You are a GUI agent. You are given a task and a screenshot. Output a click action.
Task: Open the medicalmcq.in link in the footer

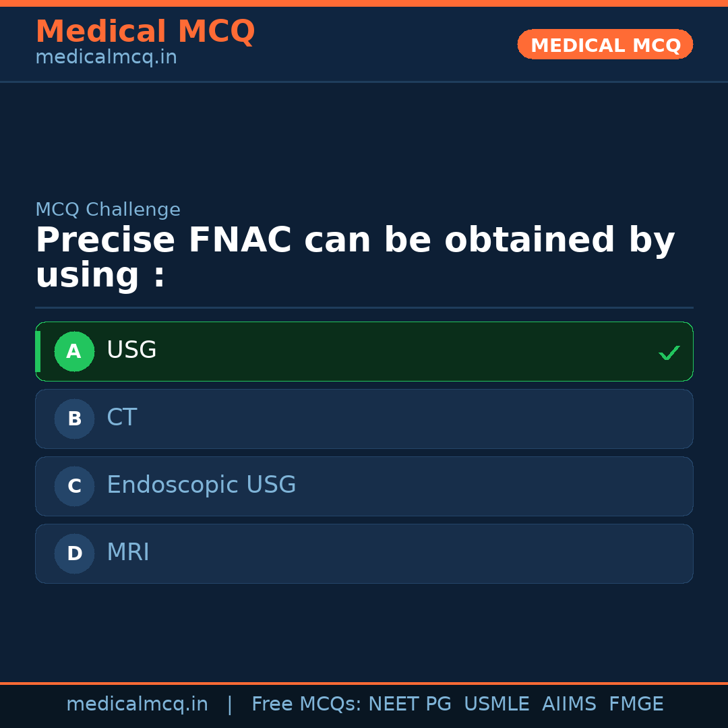coord(137,704)
